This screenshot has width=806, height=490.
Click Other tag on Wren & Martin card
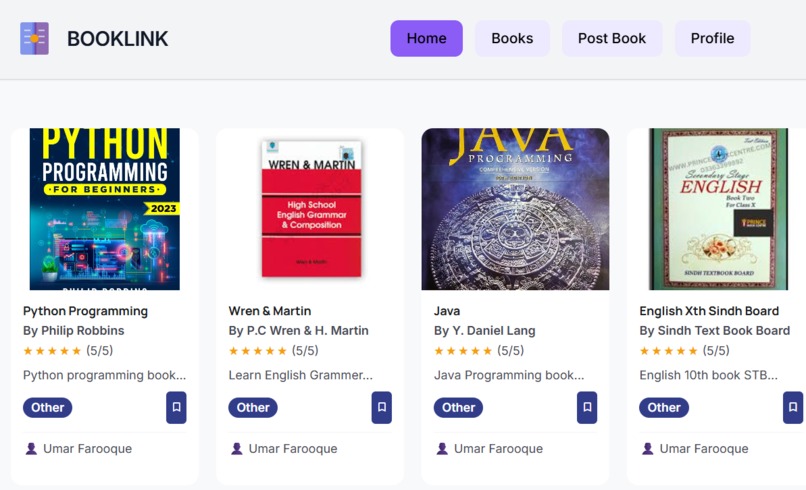(x=253, y=408)
